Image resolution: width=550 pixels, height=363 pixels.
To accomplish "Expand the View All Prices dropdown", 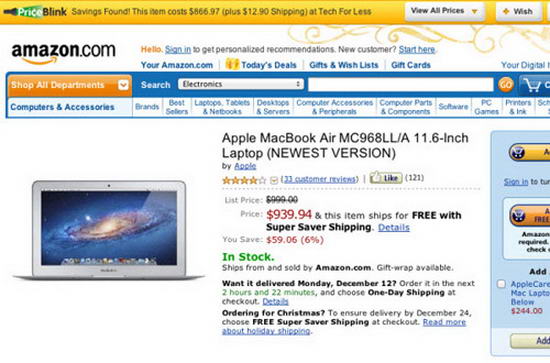I will (x=445, y=11).
